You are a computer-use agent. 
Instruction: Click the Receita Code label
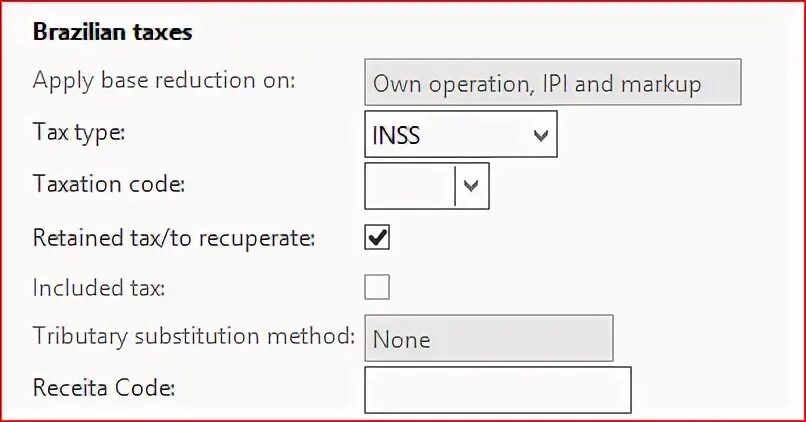[104, 388]
